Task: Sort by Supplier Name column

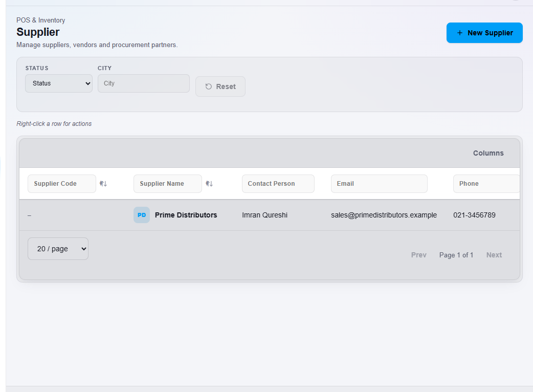Action: (209, 184)
